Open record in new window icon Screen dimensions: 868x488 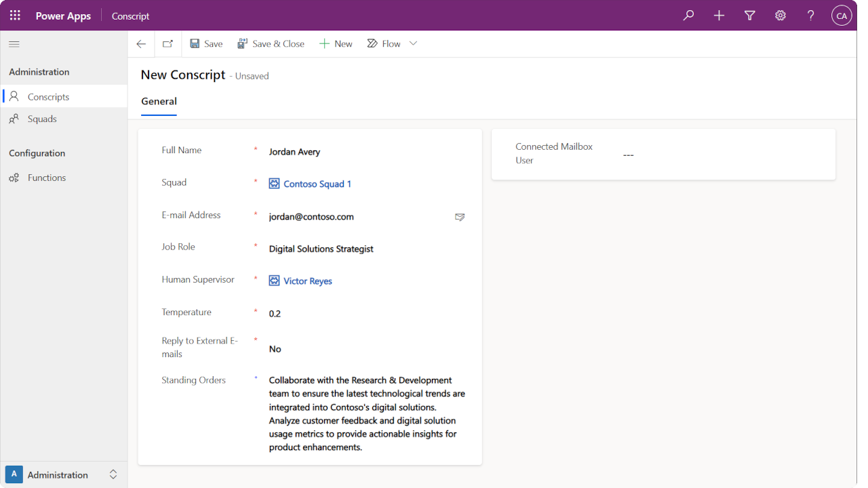(x=167, y=44)
